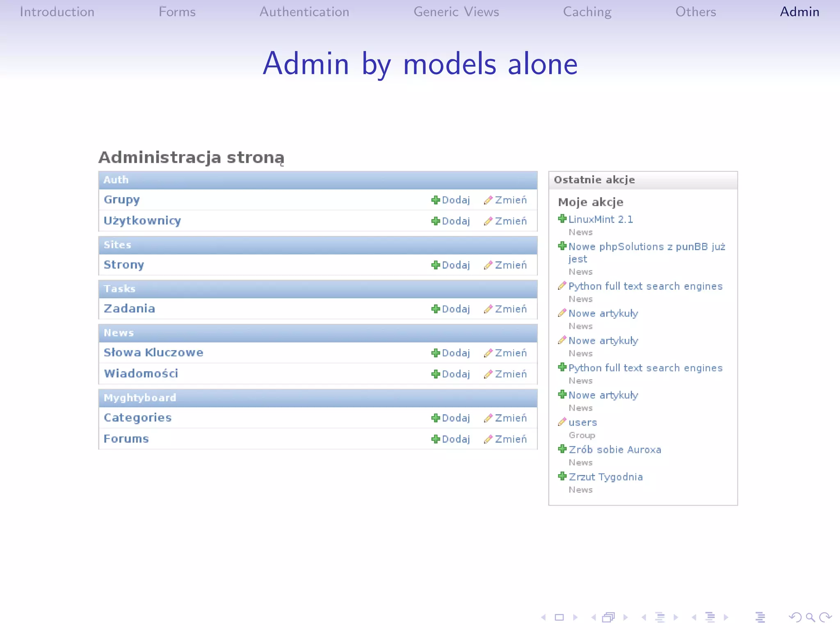
Task: Click Dodaj in the Wiadomości row
Action: coord(456,374)
